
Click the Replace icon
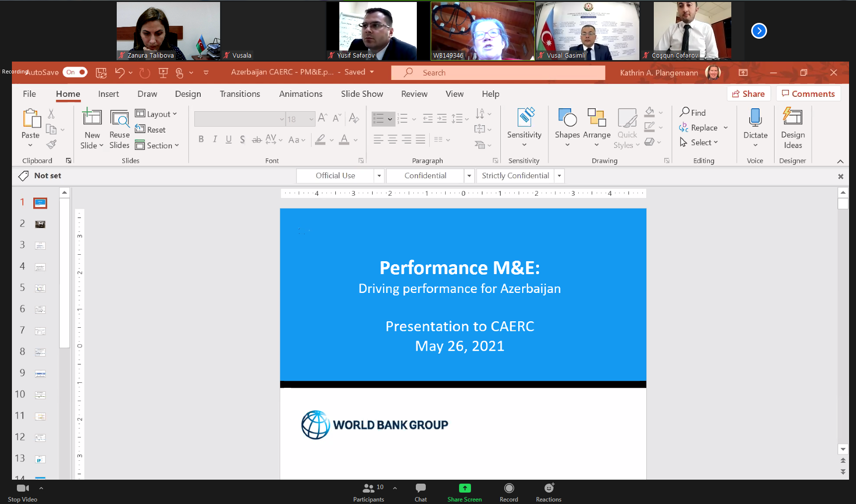pyautogui.click(x=684, y=128)
